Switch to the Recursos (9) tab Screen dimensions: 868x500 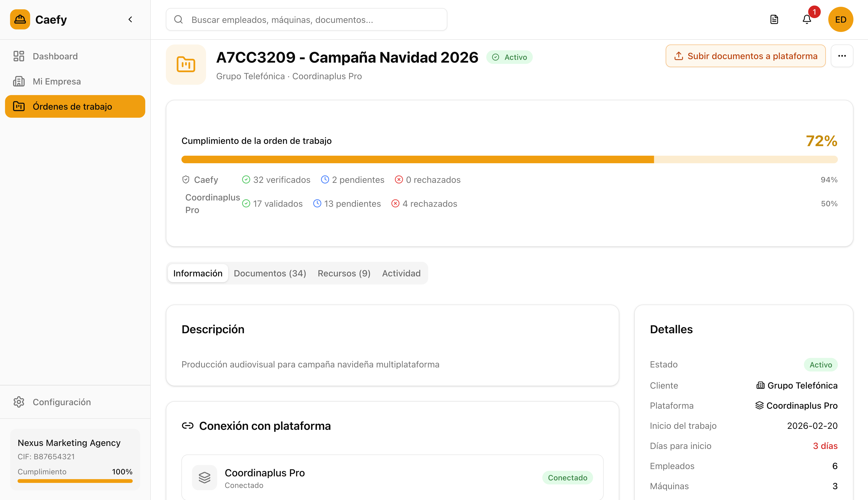click(344, 273)
